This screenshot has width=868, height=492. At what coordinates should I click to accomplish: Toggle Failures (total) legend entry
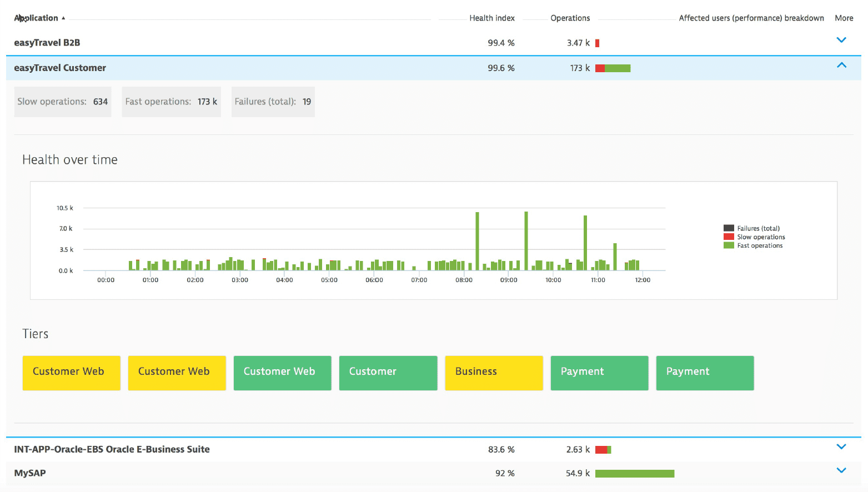pos(752,228)
